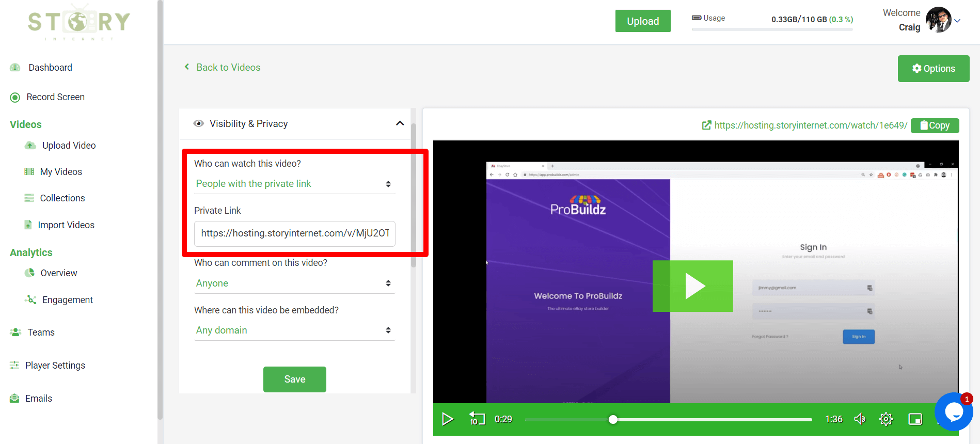
Task: Open the Dashboard page
Action: pyautogui.click(x=50, y=68)
